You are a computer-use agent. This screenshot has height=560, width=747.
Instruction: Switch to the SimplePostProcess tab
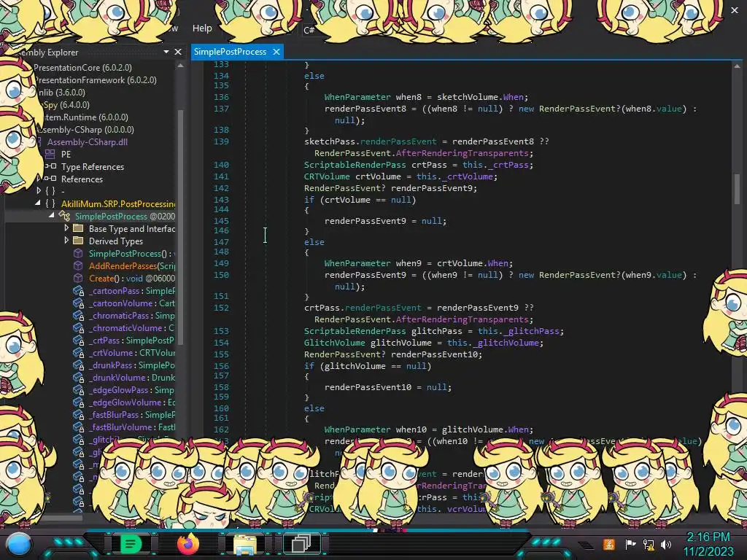click(230, 52)
